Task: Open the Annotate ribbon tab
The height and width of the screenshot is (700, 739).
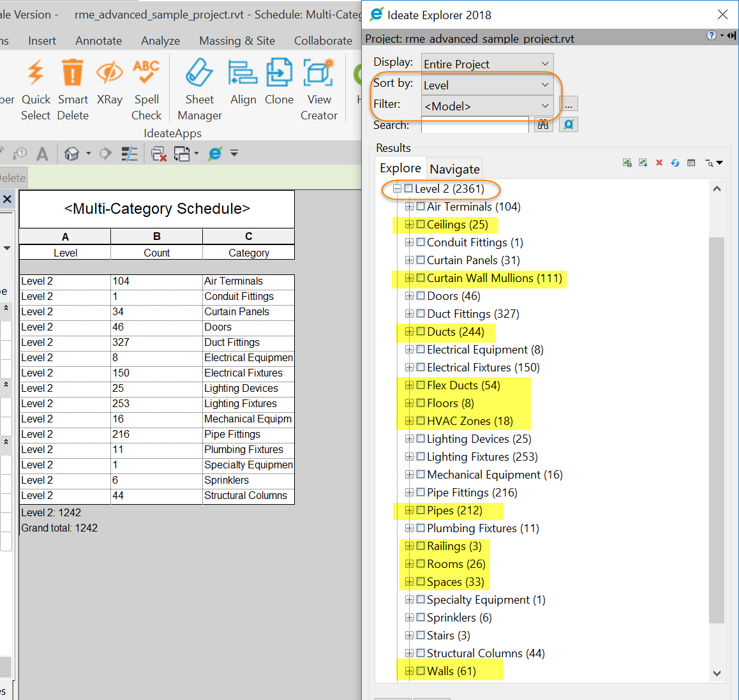Action: click(x=98, y=40)
